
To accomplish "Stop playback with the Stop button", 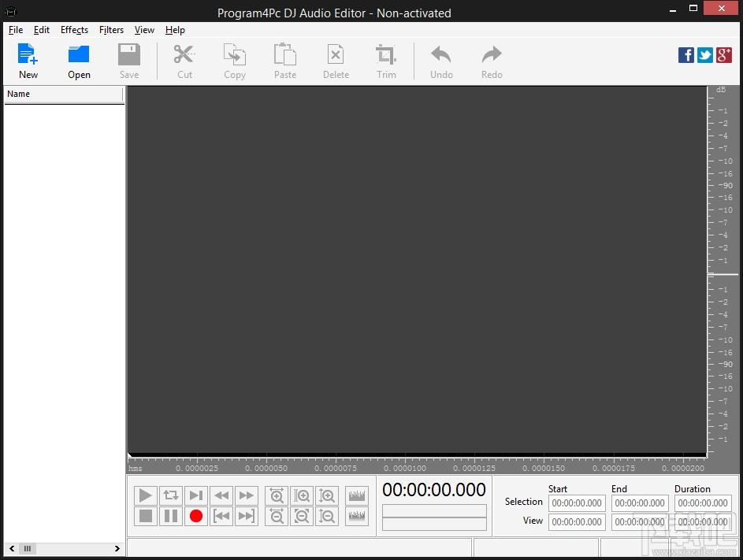I will click(x=146, y=516).
